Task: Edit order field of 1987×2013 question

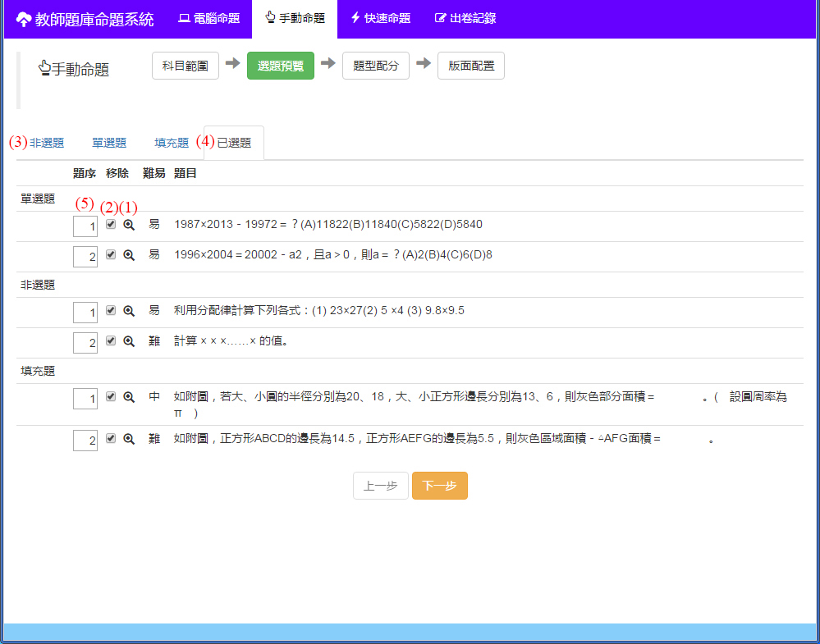Action: tap(85, 227)
